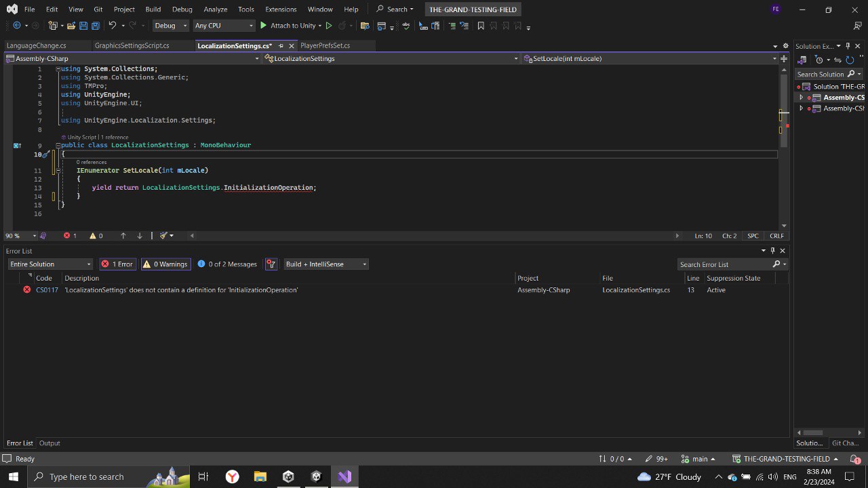Image resolution: width=868 pixels, height=488 pixels.
Task: Toggle display of the 1 Error entry
Action: pyautogui.click(x=117, y=264)
